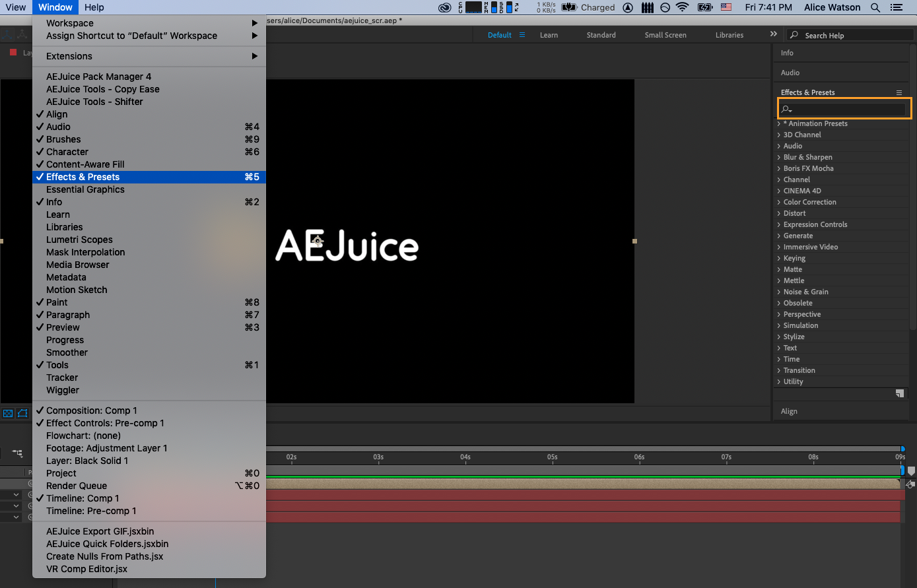This screenshot has height=588, width=917.
Task: Click the red layer label color swatch
Action: [13, 52]
